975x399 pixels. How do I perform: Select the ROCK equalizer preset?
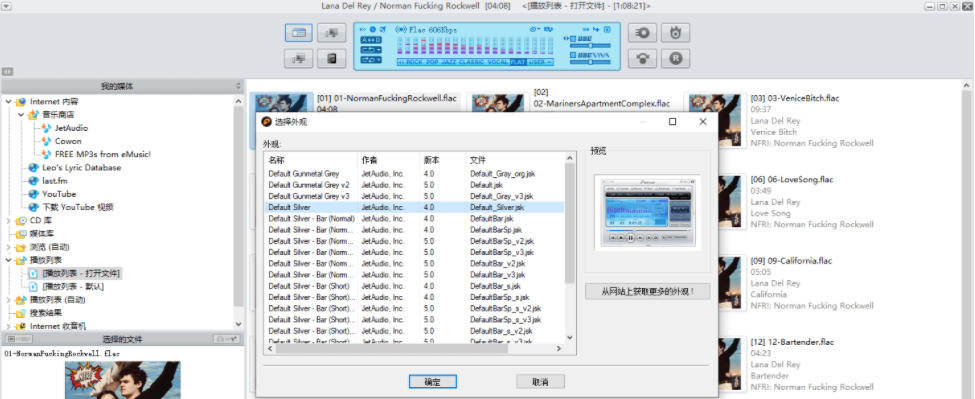click(414, 62)
